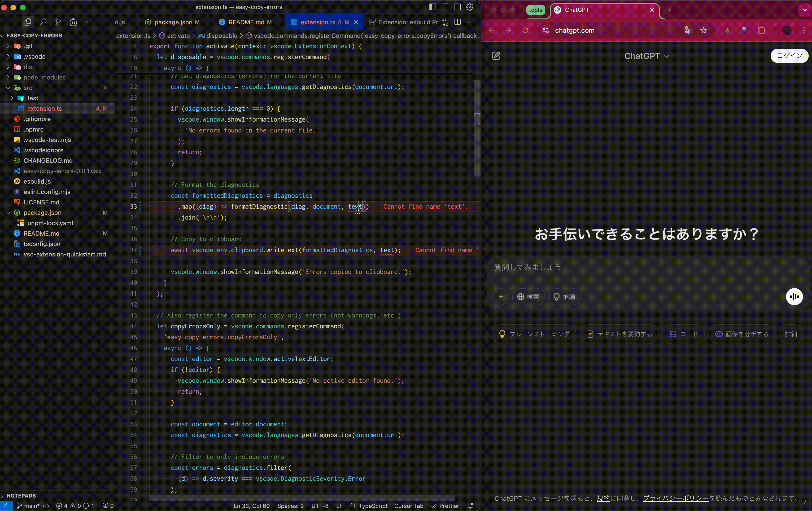The height and width of the screenshot is (511, 812).
Task: Click the editor vertical scrollbar
Action: 477,128
